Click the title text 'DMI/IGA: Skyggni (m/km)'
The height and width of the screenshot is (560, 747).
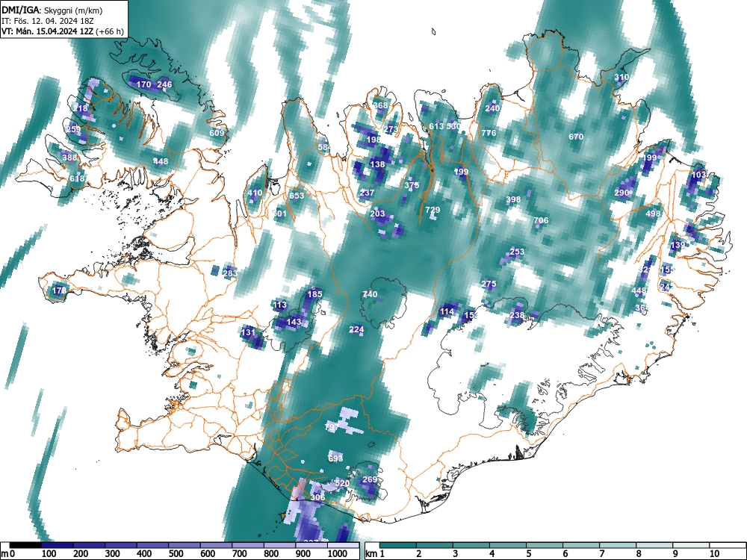tap(52, 10)
